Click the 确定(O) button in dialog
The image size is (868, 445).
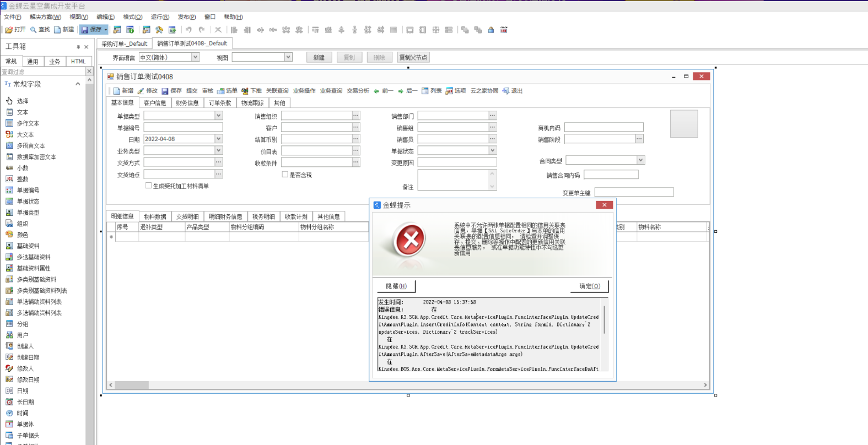[590, 286]
